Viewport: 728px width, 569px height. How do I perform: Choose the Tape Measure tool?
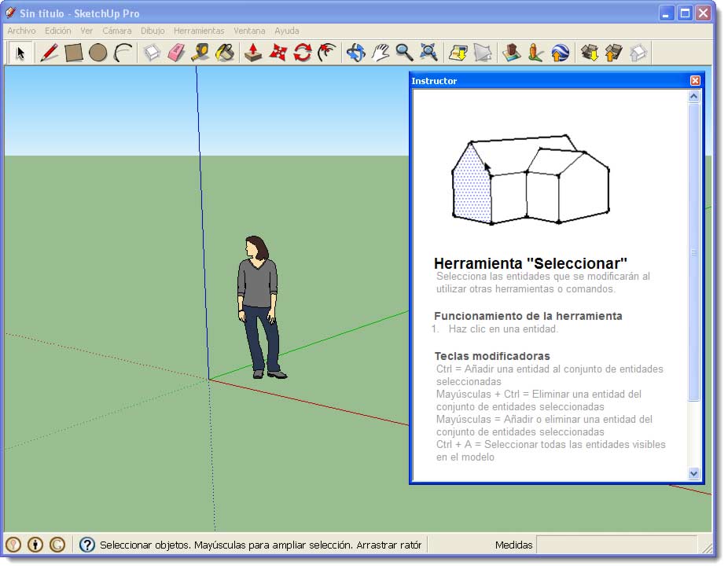click(x=200, y=53)
